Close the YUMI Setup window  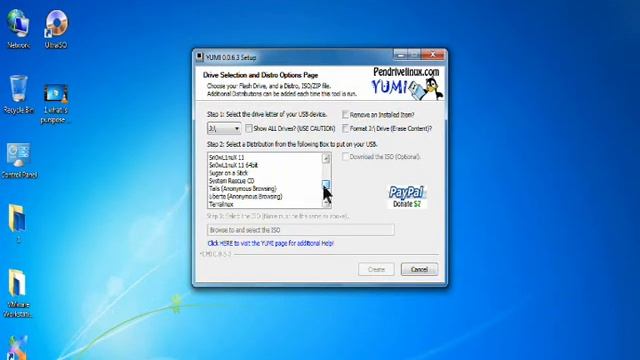[x=433, y=54]
